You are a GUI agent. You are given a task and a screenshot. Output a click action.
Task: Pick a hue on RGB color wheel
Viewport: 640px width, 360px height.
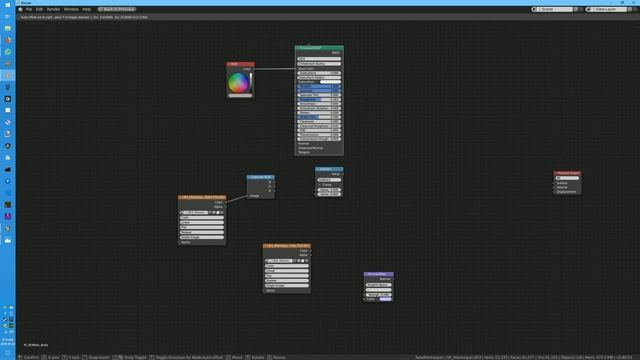(238, 83)
